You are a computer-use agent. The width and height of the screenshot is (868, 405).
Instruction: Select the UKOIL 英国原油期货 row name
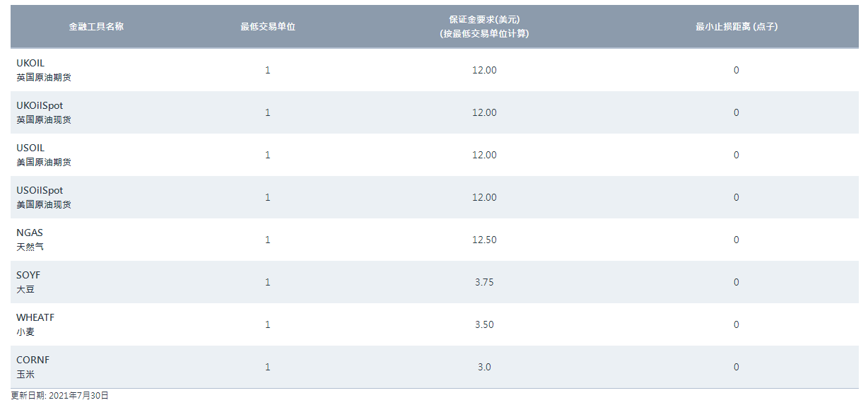(43, 70)
